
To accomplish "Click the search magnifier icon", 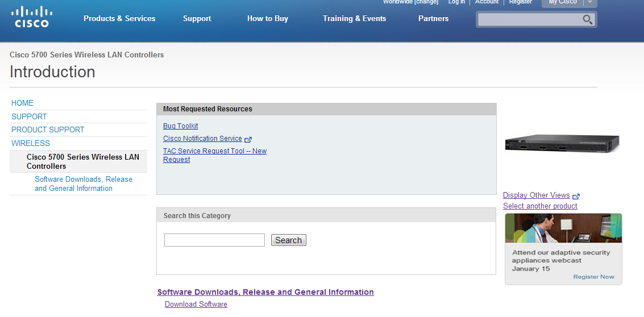I will 587,19.
